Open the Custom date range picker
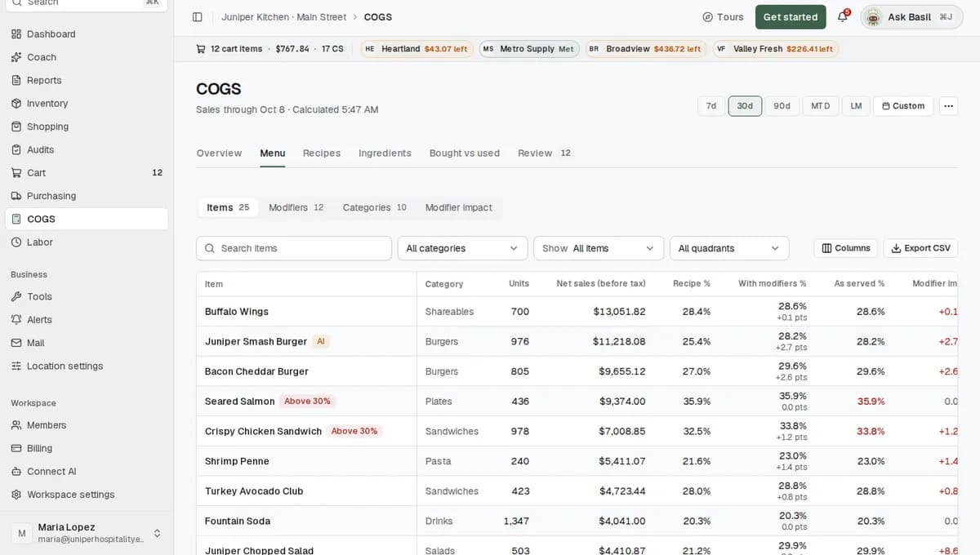 click(903, 106)
